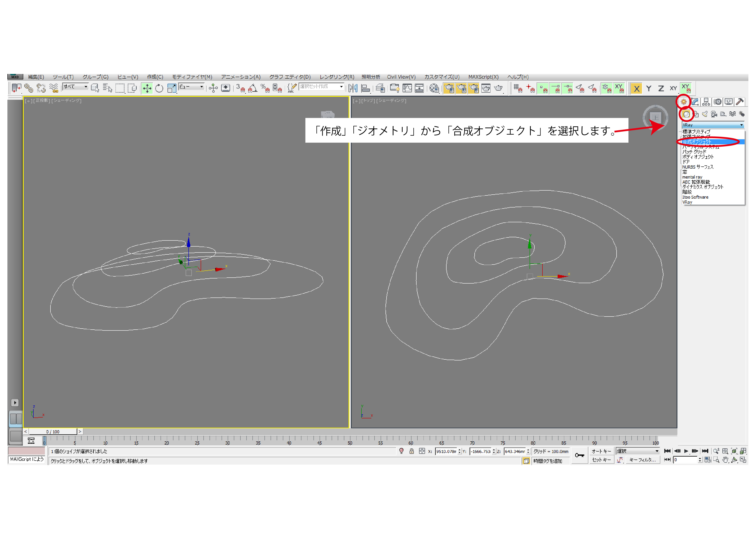Open the レンダリング(R) menu
Image resolution: width=756 pixels, height=539 pixels.
337,77
